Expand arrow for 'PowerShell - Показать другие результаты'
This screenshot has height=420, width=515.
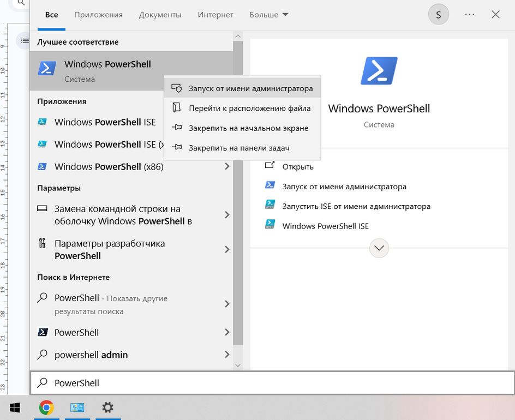(x=227, y=304)
